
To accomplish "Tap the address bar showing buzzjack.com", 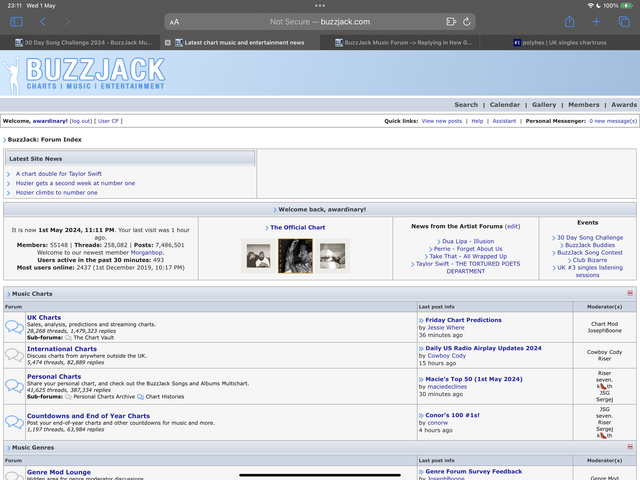I will coord(320,22).
